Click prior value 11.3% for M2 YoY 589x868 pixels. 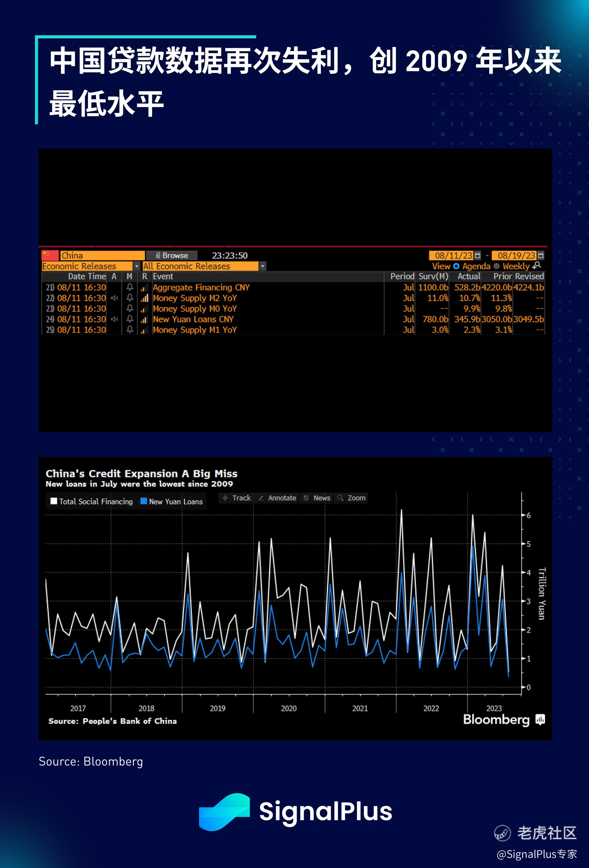point(501,298)
